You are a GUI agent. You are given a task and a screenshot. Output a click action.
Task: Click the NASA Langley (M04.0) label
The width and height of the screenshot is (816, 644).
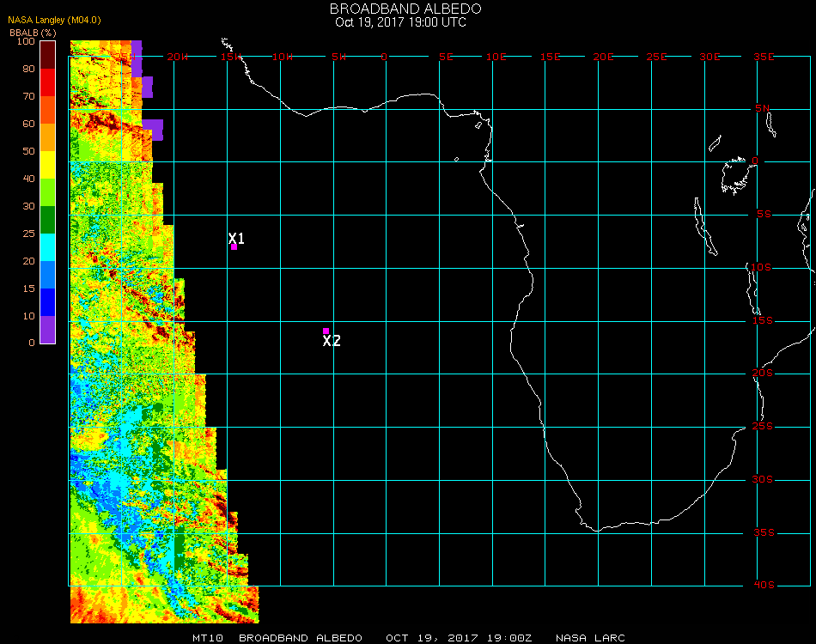54,20
